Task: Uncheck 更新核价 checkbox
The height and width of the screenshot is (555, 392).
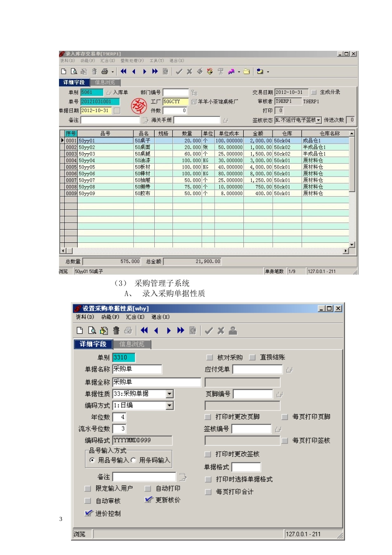Action: (x=149, y=500)
